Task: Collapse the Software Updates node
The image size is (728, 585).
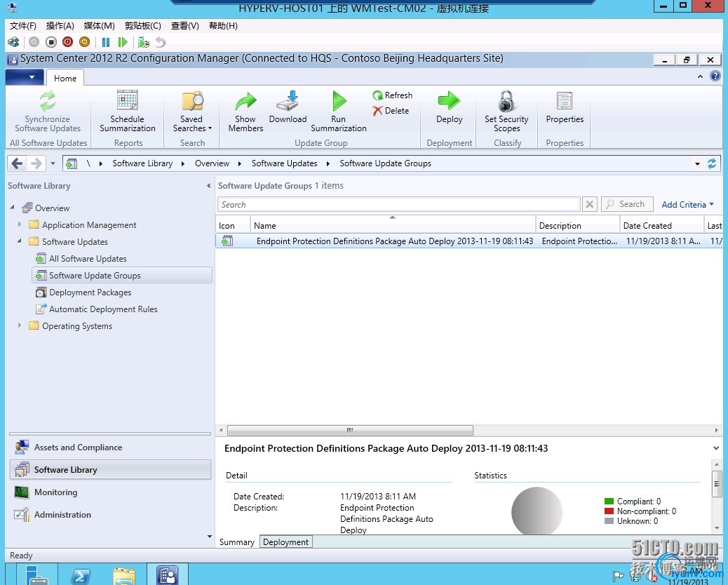Action: [20, 241]
